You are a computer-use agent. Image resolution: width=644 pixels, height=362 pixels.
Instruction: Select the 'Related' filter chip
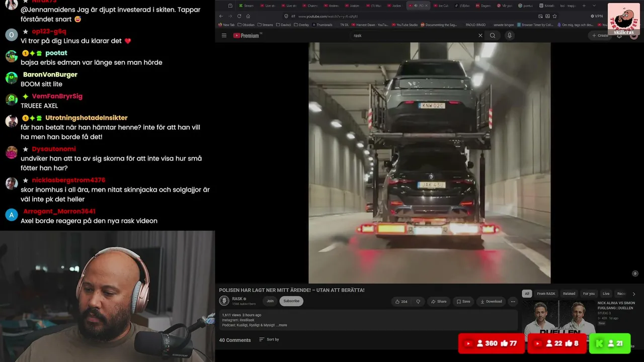point(569,294)
